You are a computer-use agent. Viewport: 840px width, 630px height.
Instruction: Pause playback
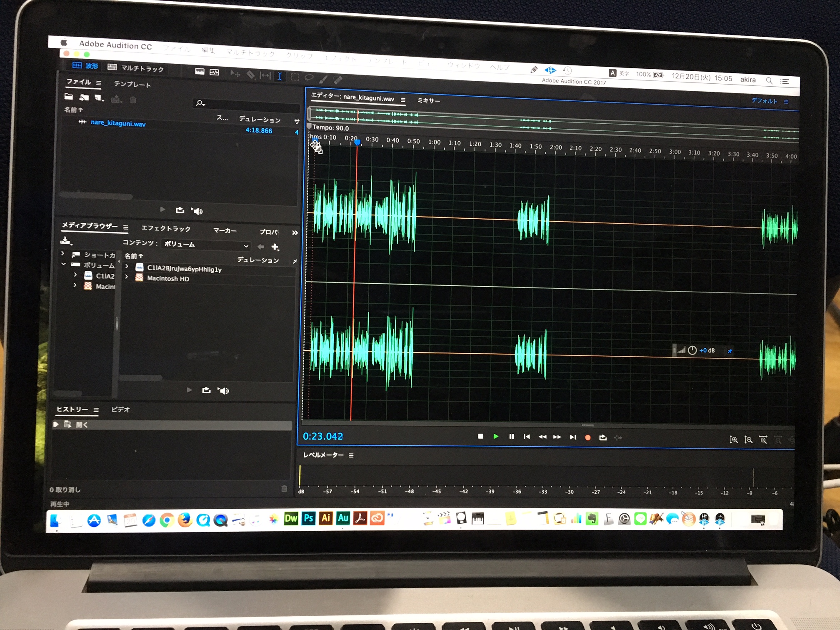(511, 436)
